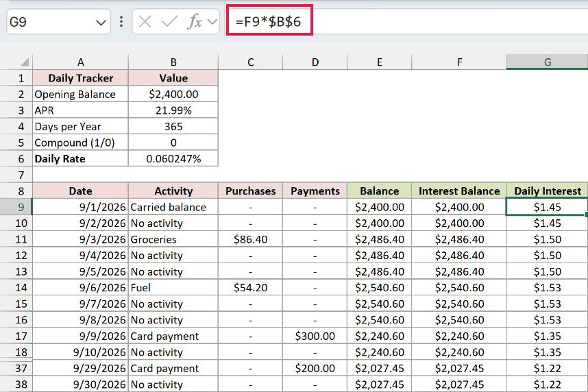Image resolution: width=588 pixels, height=392 pixels.
Task: Open the Insert Function fx icon
Action: click(x=194, y=22)
